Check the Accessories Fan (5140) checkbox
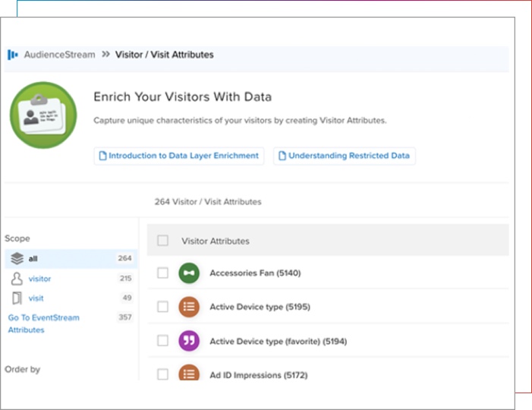 coord(162,273)
